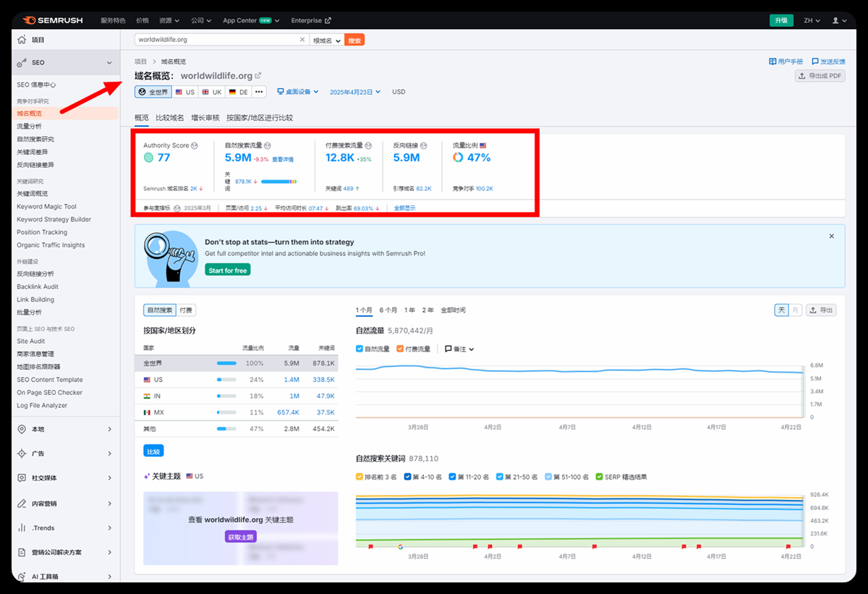Click the purple 获取主题 button

tap(241, 537)
